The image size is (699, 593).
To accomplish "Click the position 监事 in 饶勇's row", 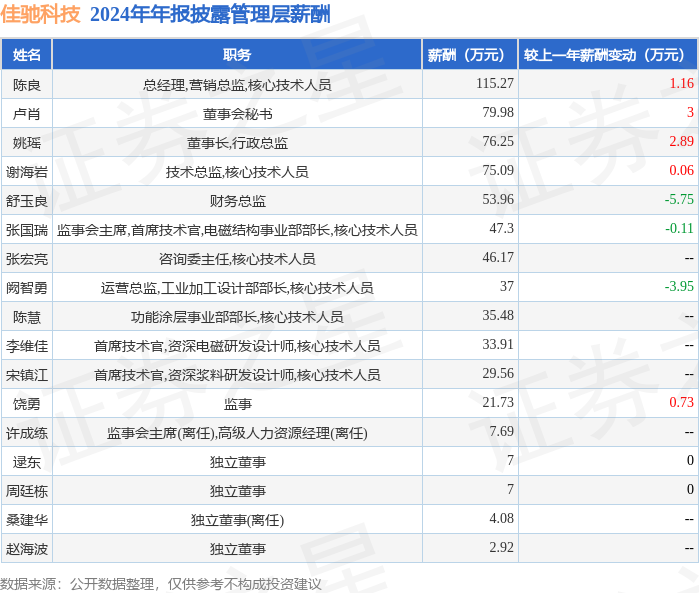I will 237,404.
